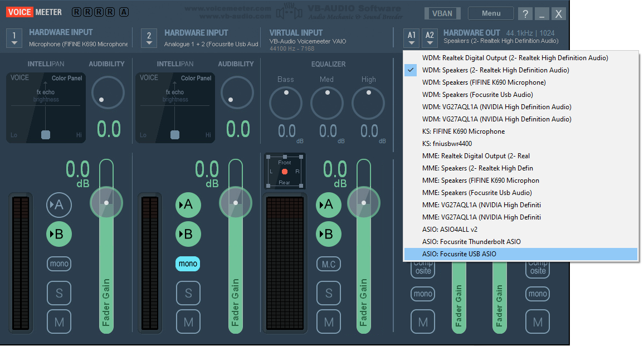
Task: Click input 2 Intellipan Voice panel
Action: (x=175, y=108)
